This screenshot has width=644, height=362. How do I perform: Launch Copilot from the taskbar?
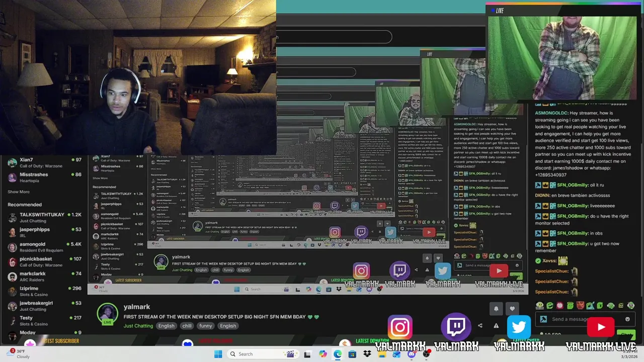coord(323,354)
